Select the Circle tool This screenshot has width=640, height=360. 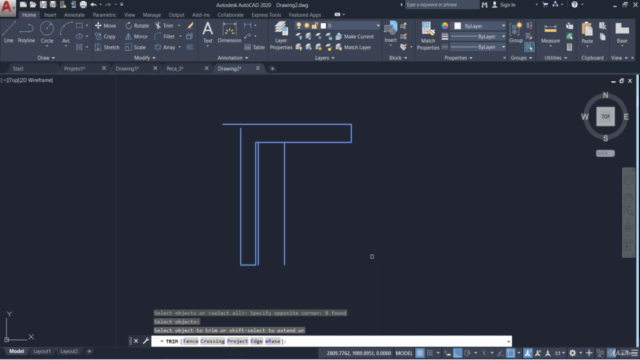pyautogui.click(x=47, y=32)
